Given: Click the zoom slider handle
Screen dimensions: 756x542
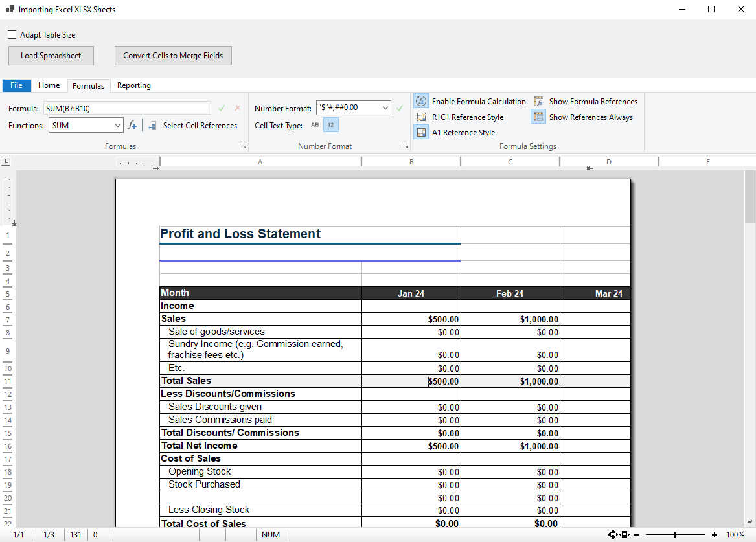Looking at the screenshot, I should tap(675, 535).
